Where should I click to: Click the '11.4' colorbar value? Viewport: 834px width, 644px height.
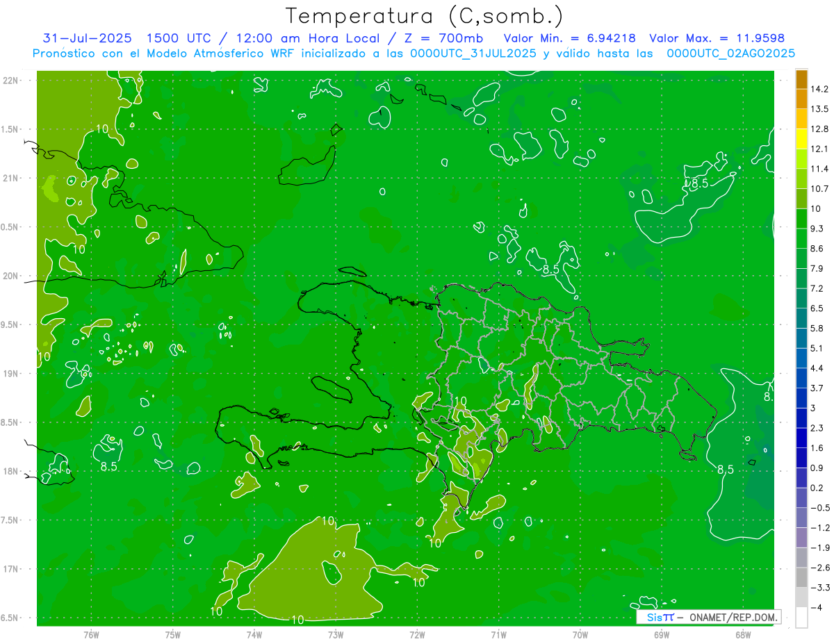coord(820,169)
